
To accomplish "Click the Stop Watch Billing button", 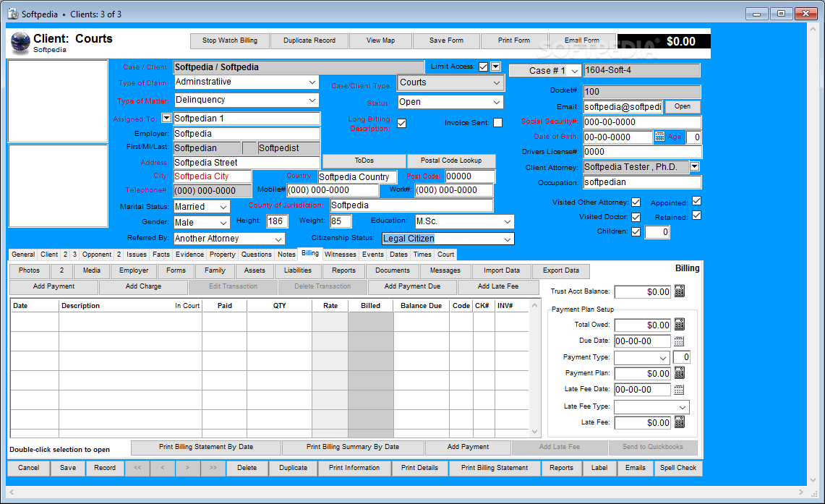I will click(229, 40).
